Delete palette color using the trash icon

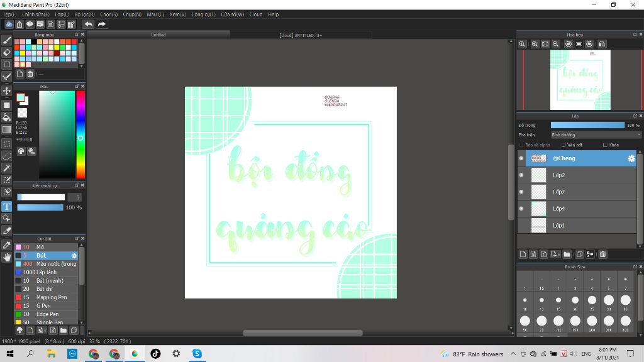[30, 74]
